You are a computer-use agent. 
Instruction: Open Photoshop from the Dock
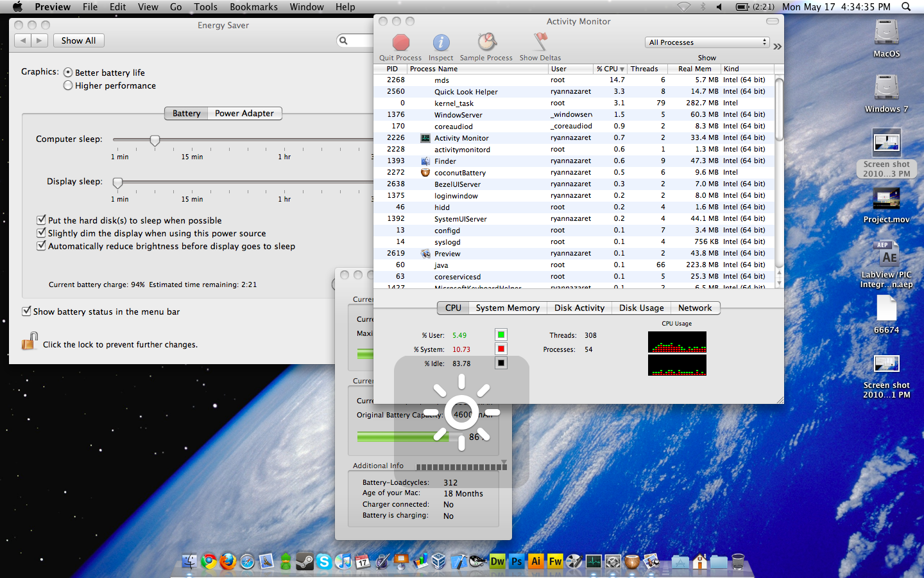tap(517, 561)
